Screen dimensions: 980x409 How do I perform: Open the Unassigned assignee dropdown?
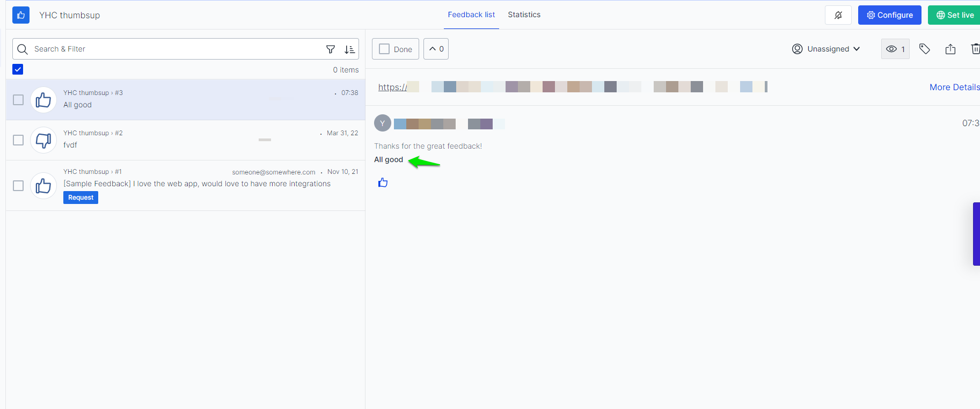[826, 49]
